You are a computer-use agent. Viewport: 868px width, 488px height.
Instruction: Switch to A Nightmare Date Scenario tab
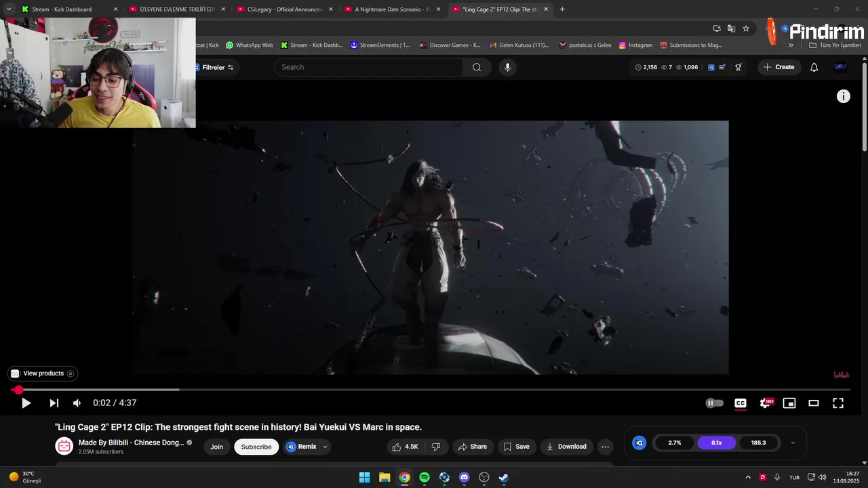(x=392, y=9)
